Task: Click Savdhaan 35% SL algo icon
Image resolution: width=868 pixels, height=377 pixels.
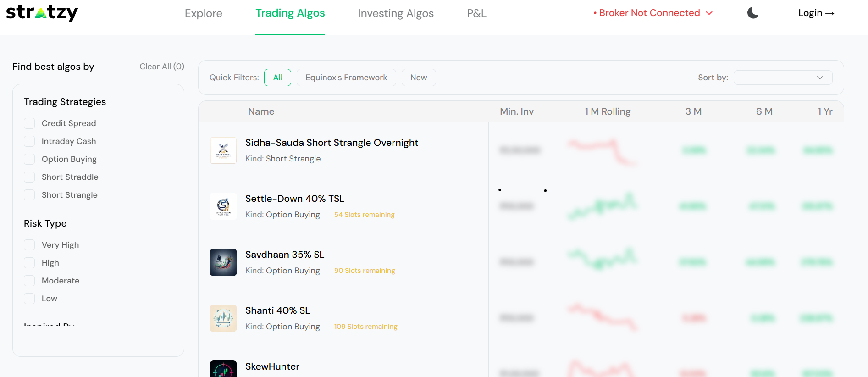Action: click(223, 262)
